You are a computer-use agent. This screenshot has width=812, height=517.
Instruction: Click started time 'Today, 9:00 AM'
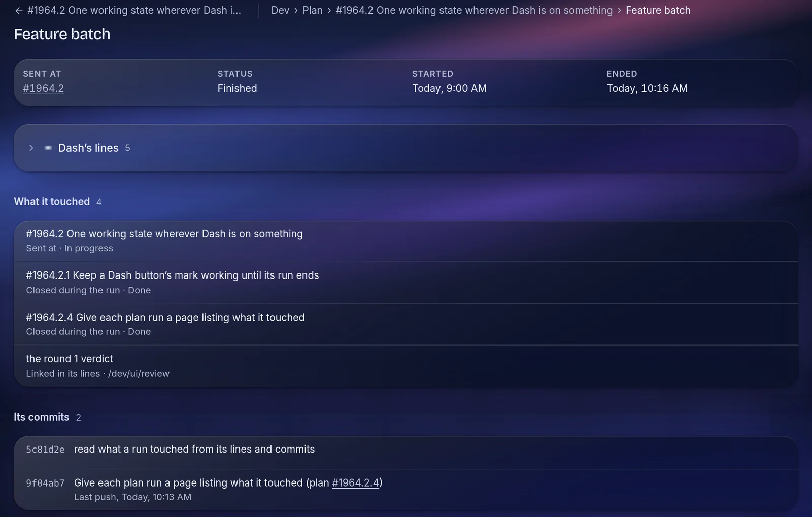click(x=449, y=88)
